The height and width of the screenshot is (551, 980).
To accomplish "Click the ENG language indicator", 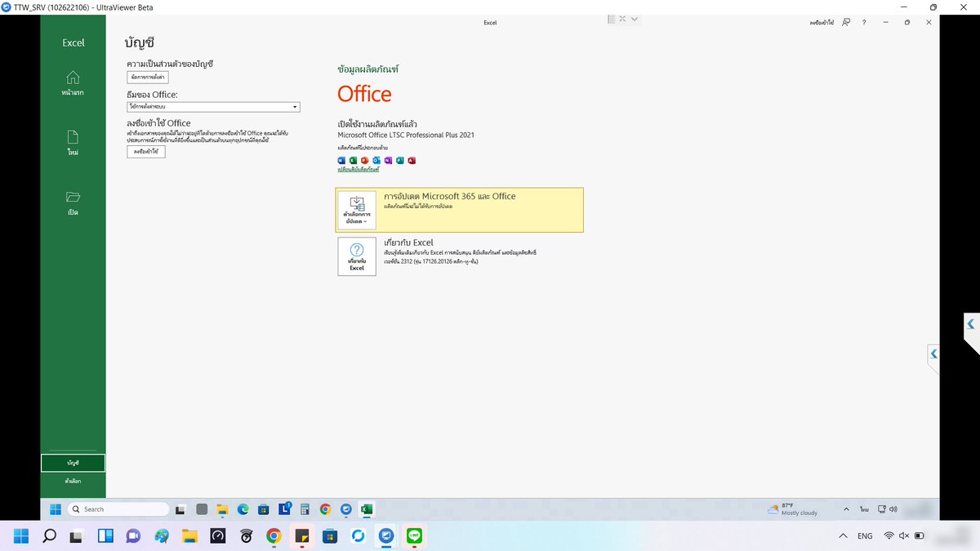I will coord(865,536).
